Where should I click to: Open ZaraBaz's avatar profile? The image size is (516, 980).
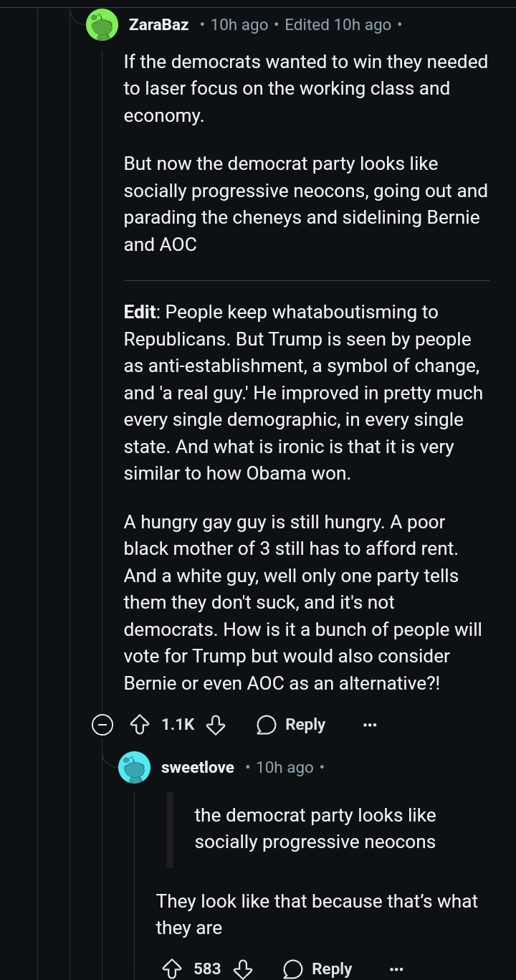pyautogui.click(x=102, y=24)
